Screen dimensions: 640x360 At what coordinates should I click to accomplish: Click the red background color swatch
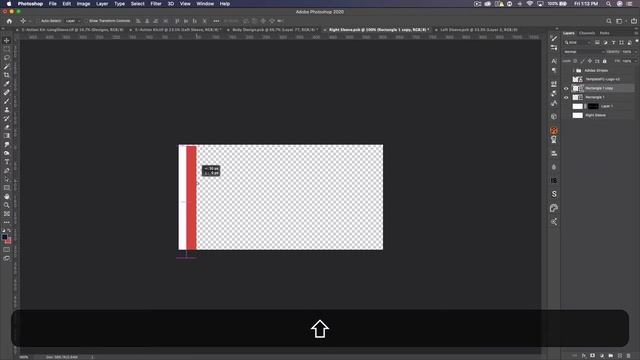pyautogui.click(x=8, y=241)
